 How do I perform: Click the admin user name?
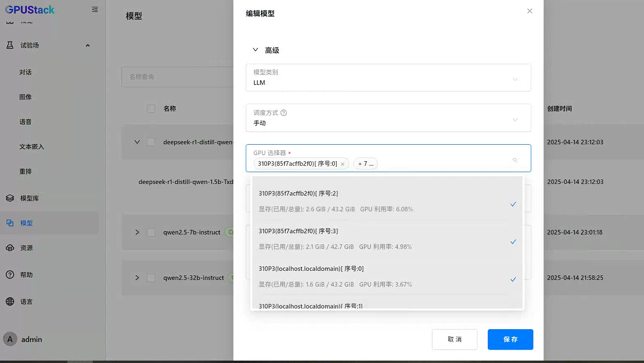tap(32, 339)
